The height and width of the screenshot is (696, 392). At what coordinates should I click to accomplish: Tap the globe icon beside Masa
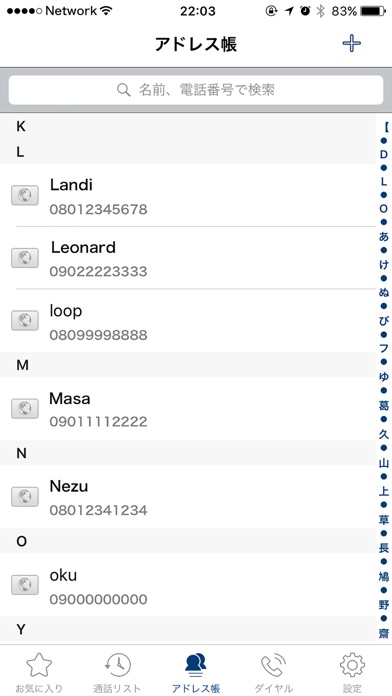[25, 408]
